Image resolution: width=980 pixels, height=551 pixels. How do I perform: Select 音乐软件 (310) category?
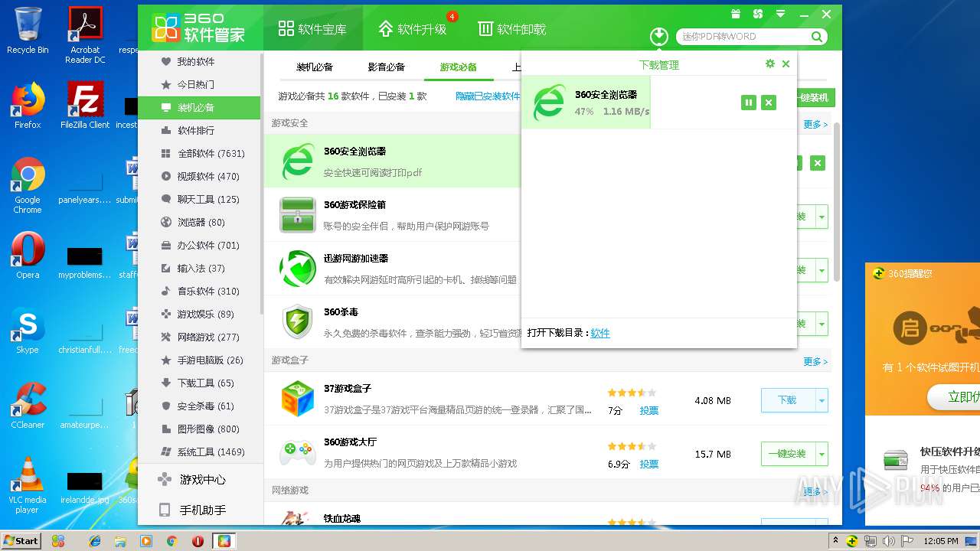click(x=199, y=291)
